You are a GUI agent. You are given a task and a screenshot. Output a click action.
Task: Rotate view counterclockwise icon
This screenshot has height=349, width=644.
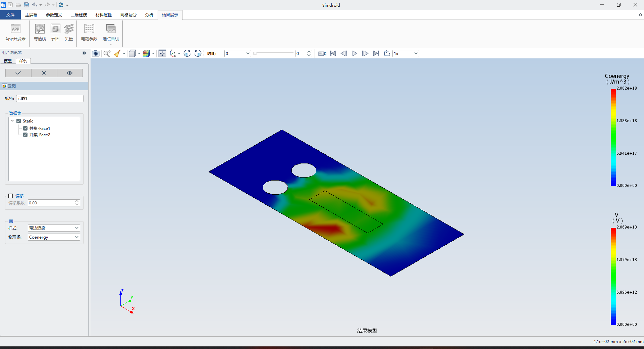pyautogui.click(x=198, y=53)
